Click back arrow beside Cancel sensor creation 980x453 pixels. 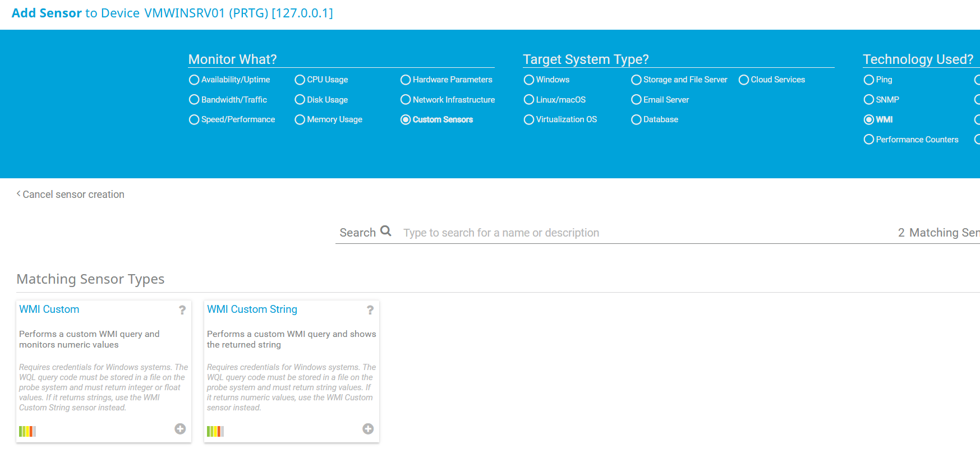(x=19, y=194)
